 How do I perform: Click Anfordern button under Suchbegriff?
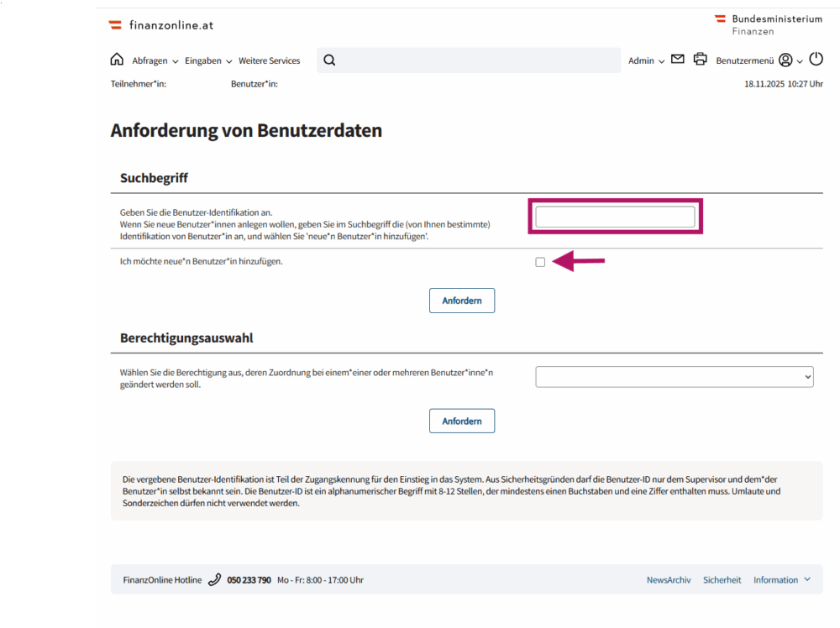(x=461, y=301)
